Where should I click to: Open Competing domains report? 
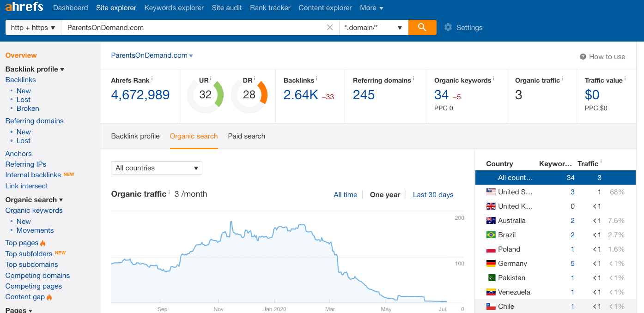(37, 276)
